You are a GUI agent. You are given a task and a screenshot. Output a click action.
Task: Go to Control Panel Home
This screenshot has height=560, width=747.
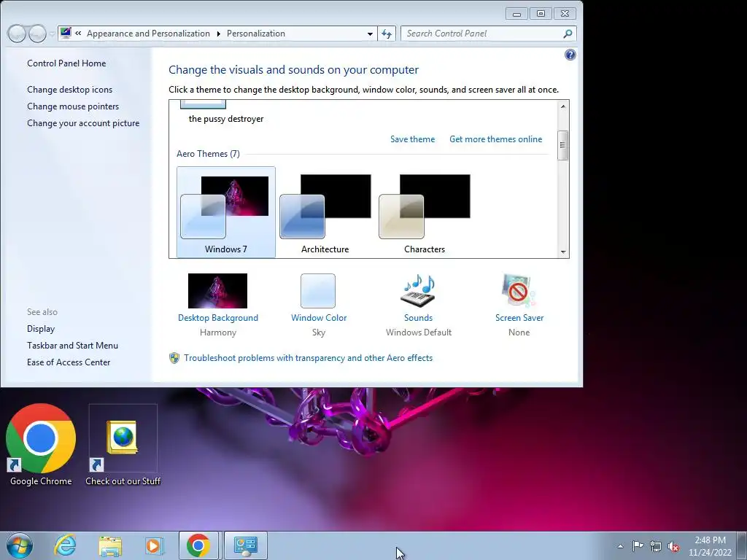click(66, 63)
